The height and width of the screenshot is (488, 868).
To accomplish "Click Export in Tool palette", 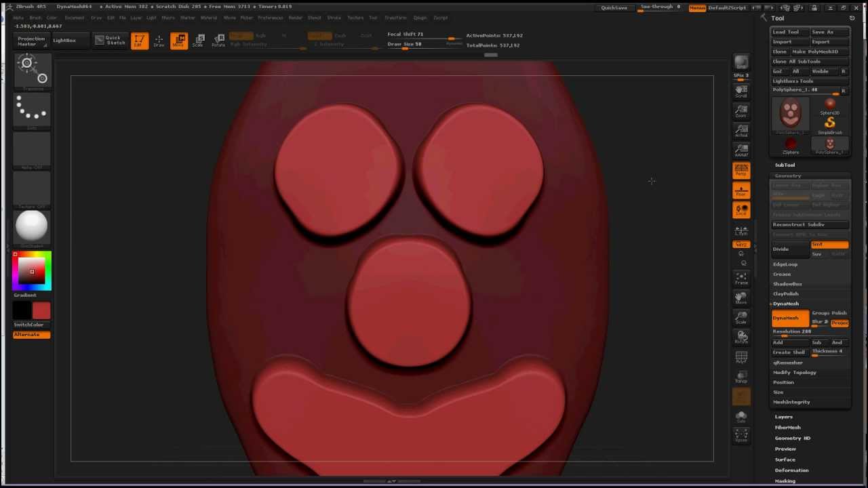I will click(x=829, y=42).
